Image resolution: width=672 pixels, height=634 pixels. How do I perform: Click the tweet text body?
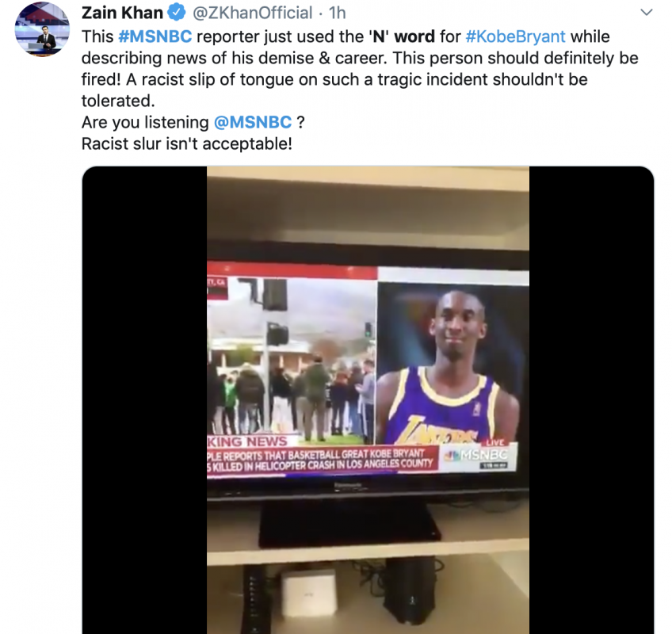[x=360, y=90]
